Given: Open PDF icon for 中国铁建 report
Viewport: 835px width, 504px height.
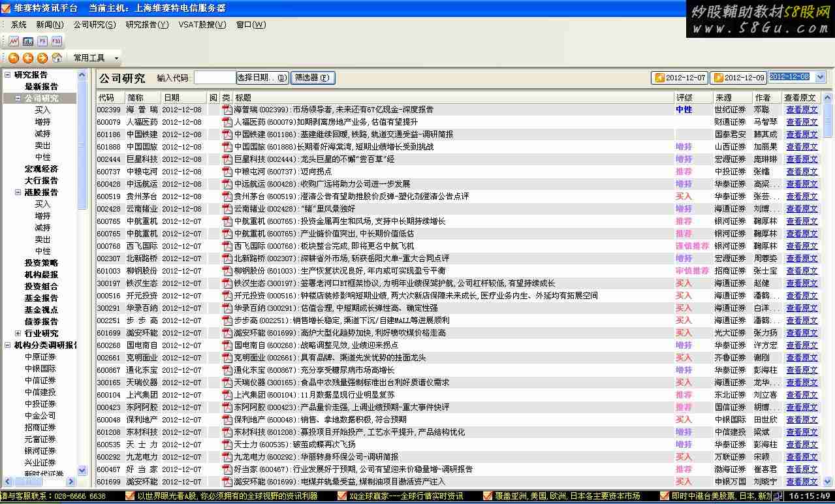Looking at the screenshot, I should (227, 134).
